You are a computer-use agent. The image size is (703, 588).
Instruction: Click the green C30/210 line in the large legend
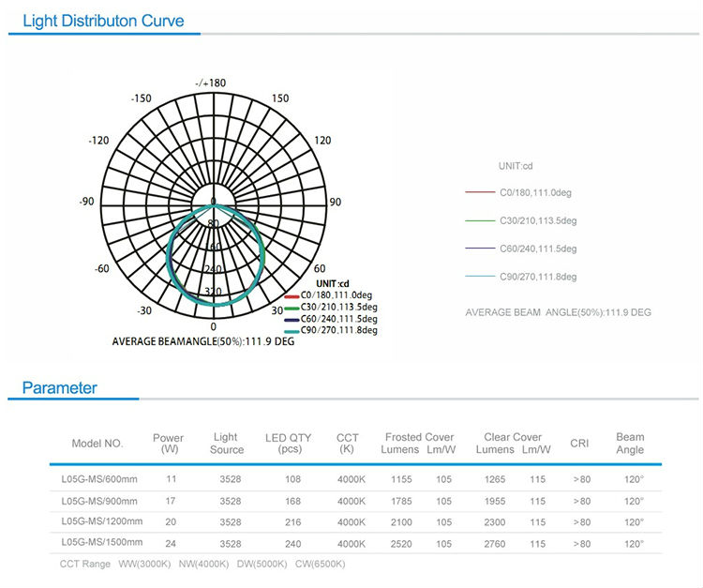(x=482, y=220)
